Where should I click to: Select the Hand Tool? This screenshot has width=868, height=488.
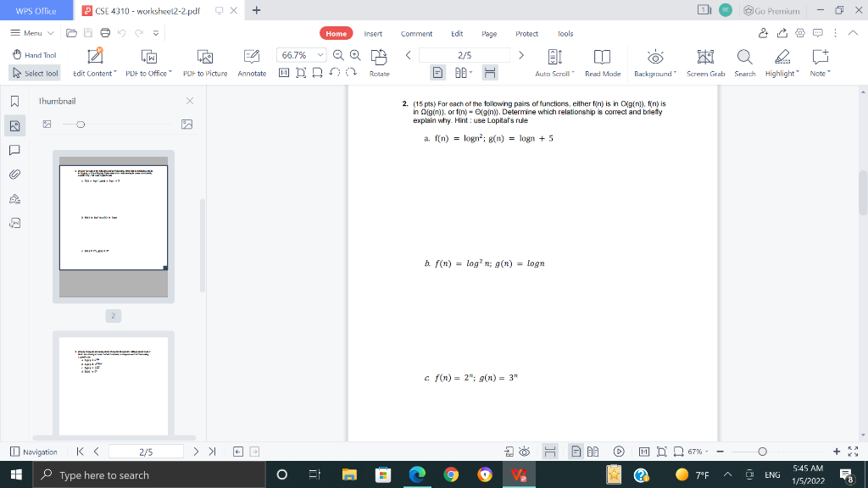[34, 54]
